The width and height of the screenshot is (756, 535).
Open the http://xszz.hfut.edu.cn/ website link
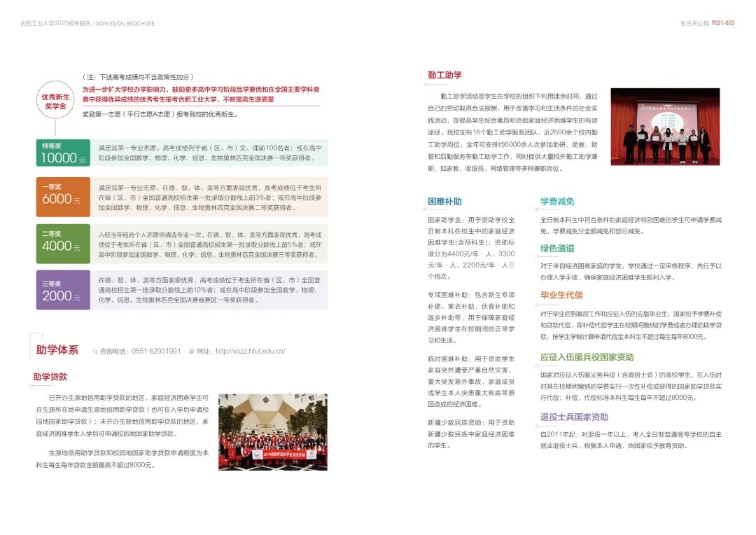click(252, 350)
